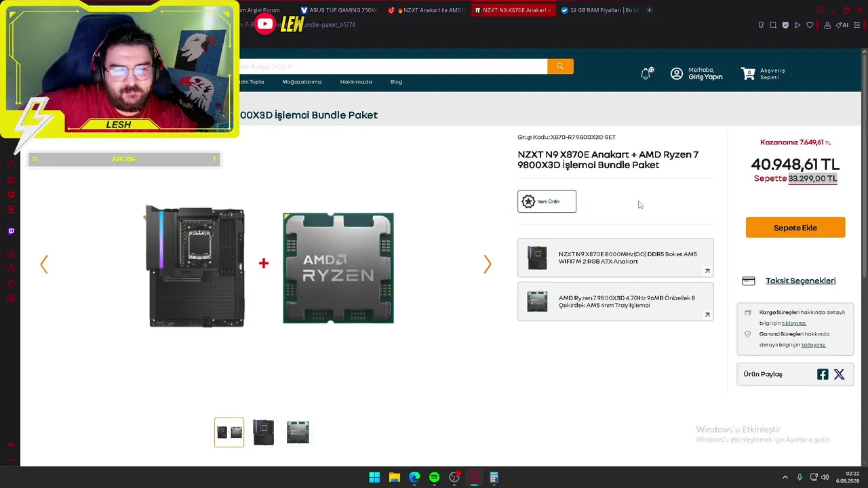The width and height of the screenshot is (868, 488).
Task: Open the external link arrow on the Ryzen 7 card
Action: (707, 314)
